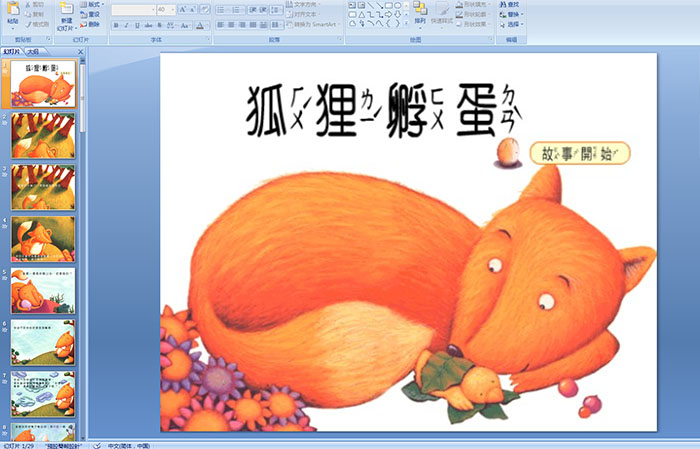The height and width of the screenshot is (449, 700).
Task: Click Shape Outline (形状轮廓) pen
Action: [x=460, y=14]
